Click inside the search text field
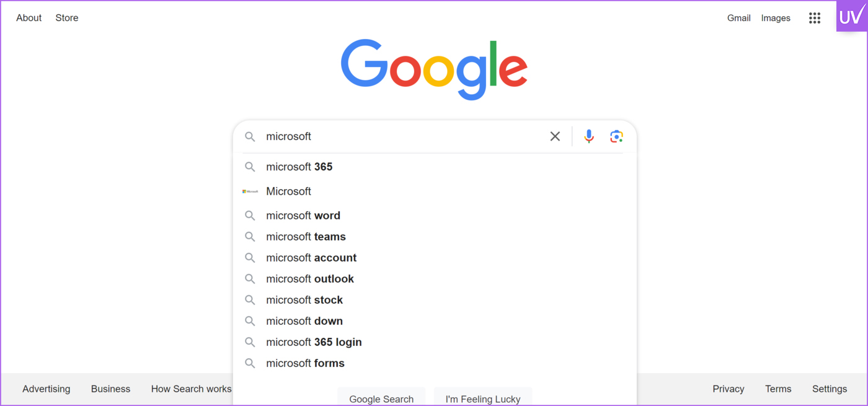Viewport: 868px width, 406px height. 403,136
